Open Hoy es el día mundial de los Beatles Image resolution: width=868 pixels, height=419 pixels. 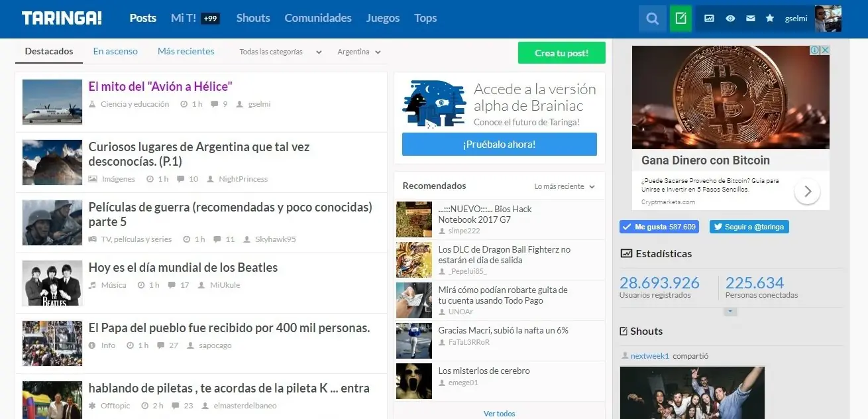pos(183,268)
